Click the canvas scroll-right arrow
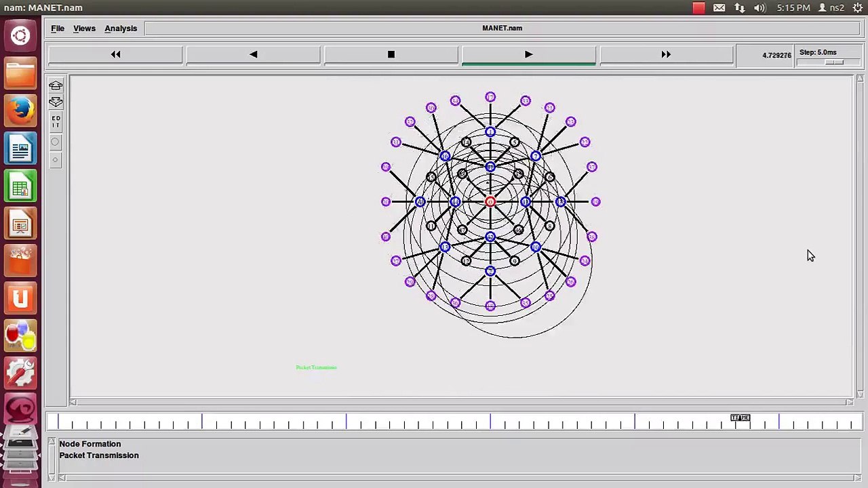The width and height of the screenshot is (868, 488). (x=850, y=403)
